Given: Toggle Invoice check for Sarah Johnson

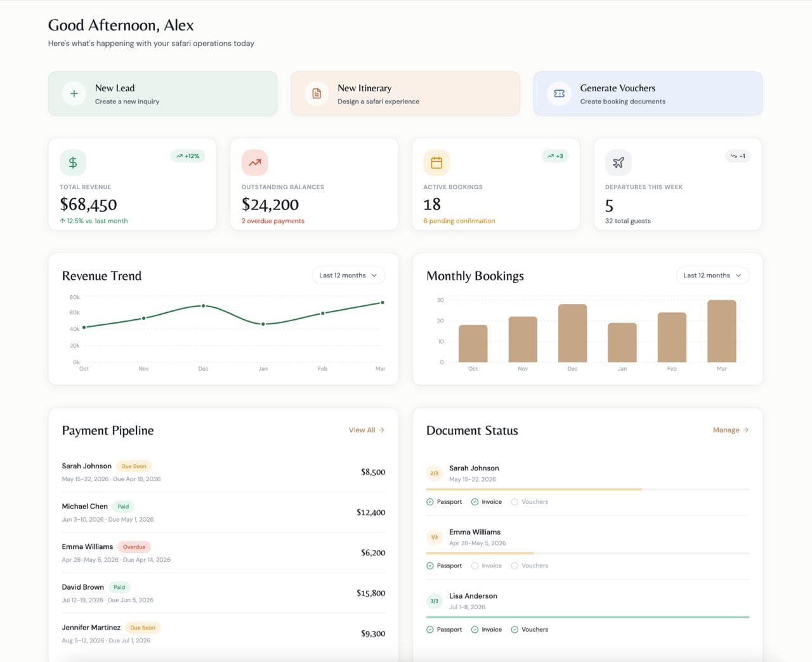Looking at the screenshot, I should [475, 501].
